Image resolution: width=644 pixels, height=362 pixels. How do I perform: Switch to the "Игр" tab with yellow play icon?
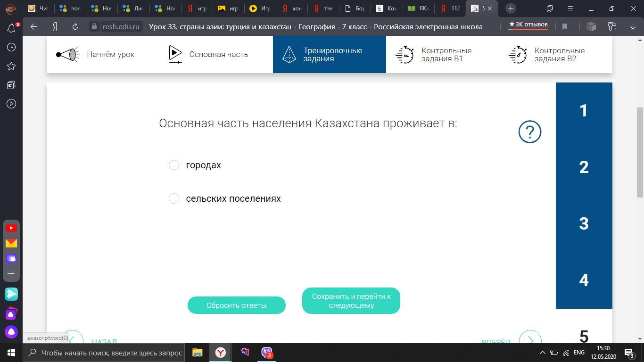260,8
